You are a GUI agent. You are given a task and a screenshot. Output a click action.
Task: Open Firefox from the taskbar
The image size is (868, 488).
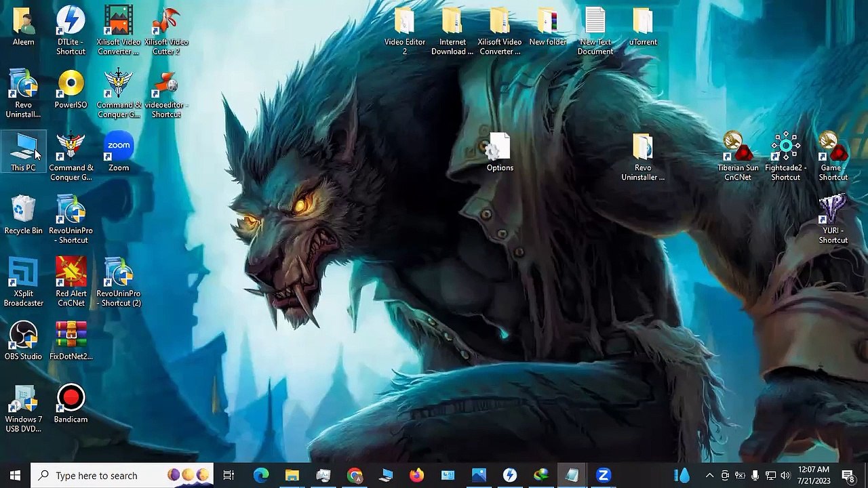416,476
